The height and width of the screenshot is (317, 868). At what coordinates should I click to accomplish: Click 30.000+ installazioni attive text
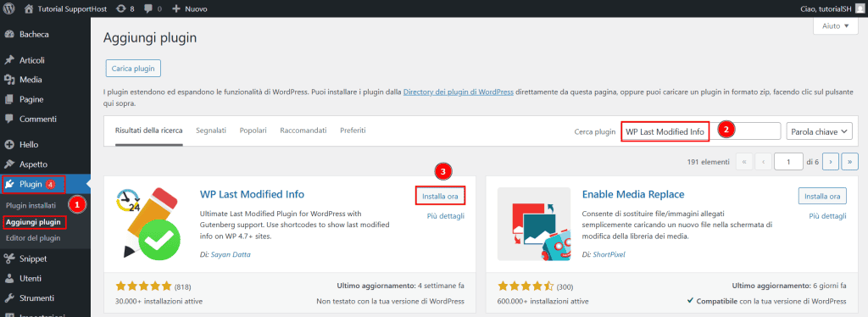click(x=159, y=302)
